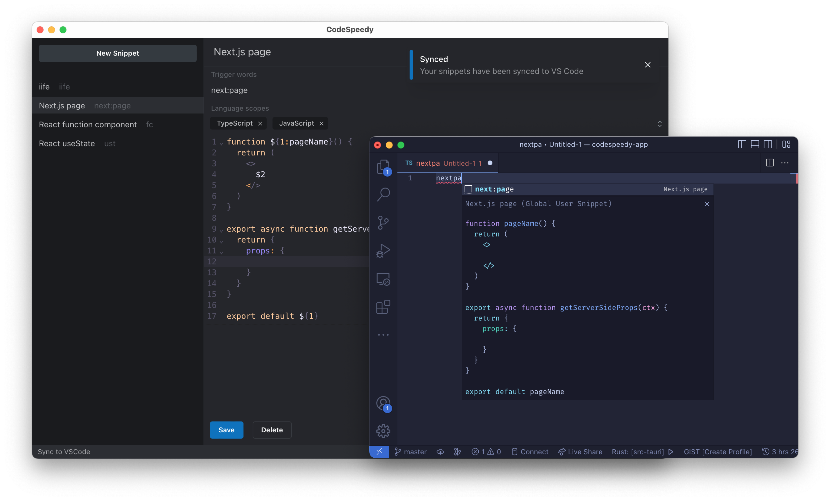Open the Manage gear in VS Code
This screenshot has height=504, width=831.
click(x=383, y=431)
